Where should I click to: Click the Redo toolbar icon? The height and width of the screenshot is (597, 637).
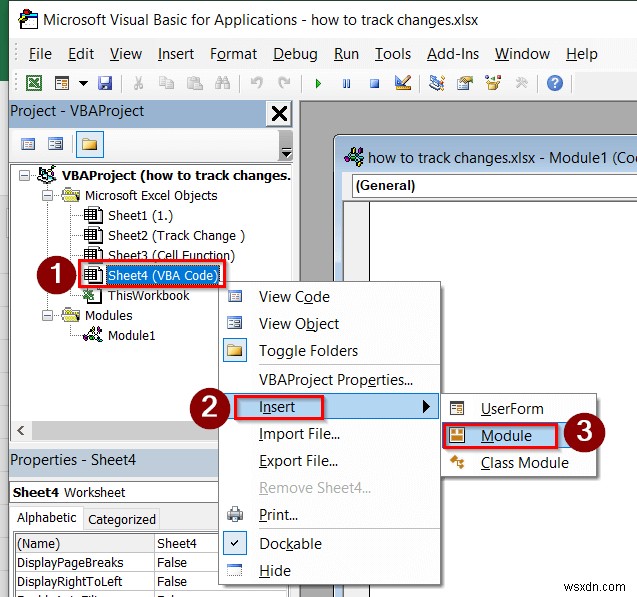point(284,83)
